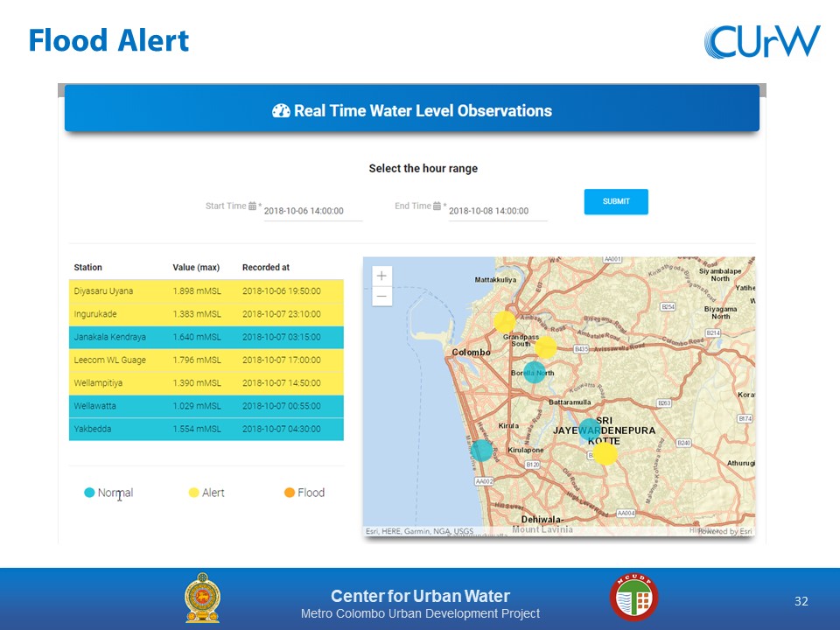This screenshot has height=630, width=840.
Task: Click the Alert legend label
Action: tap(213, 493)
